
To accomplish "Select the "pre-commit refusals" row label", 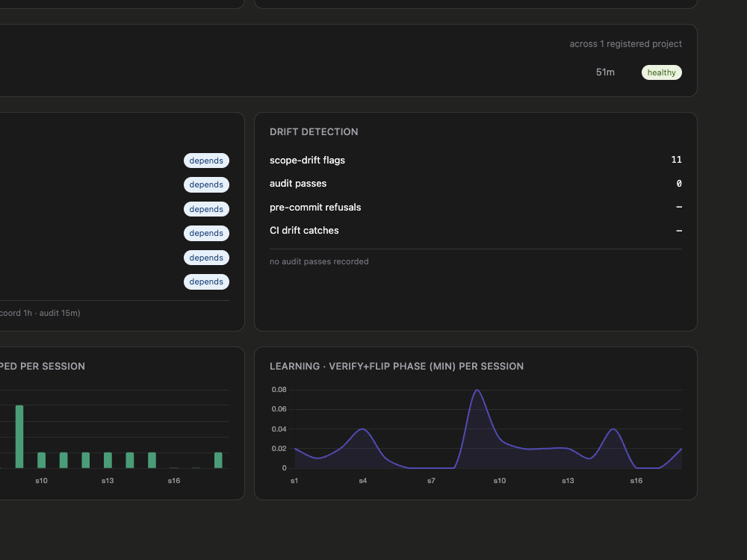I will coord(315,207).
